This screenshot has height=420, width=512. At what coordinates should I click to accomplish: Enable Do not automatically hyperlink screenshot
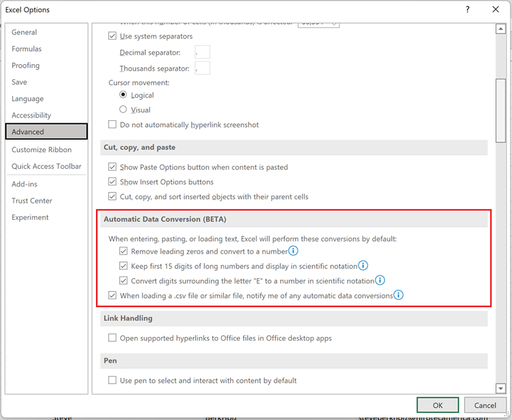coord(113,125)
